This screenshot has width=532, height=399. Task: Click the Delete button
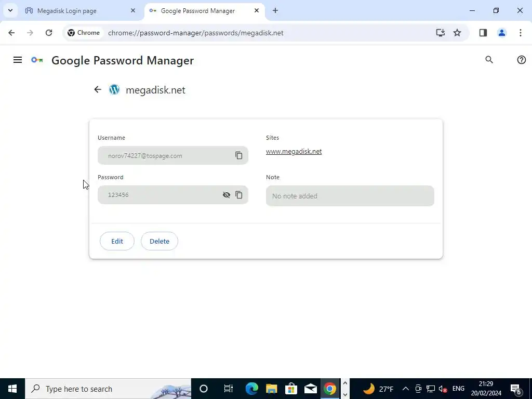point(159,241)
